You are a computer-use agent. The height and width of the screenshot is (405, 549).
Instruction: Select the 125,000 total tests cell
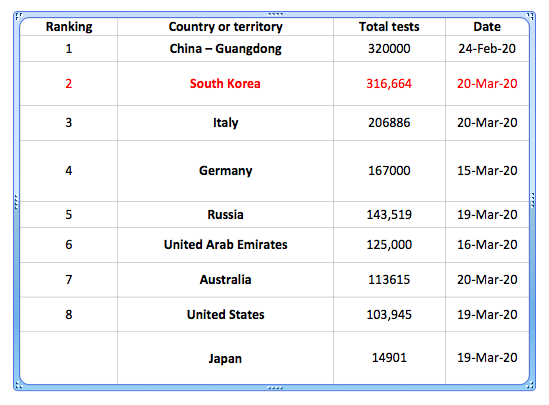tap(389, 245)
